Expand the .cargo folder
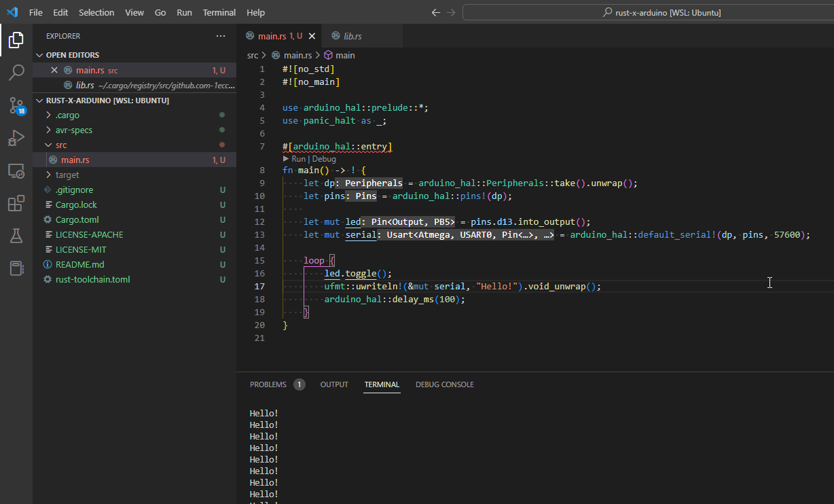This screenshot has height=504, width=834. 67,115
